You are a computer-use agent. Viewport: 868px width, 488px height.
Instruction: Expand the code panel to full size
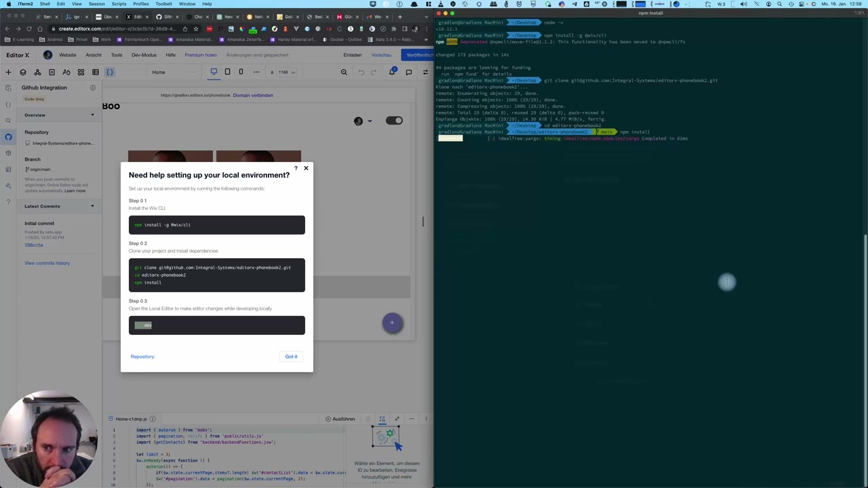(397, 419)
